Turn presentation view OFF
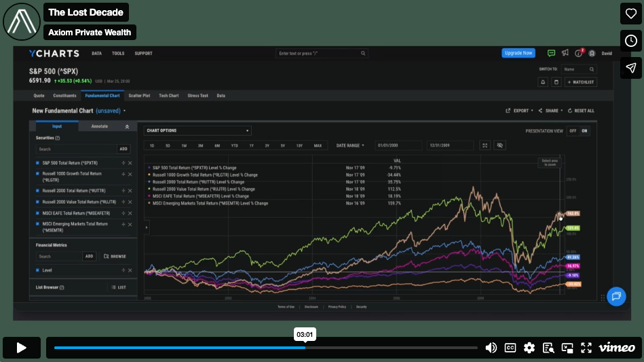The image size is (644, 362). 573,131
